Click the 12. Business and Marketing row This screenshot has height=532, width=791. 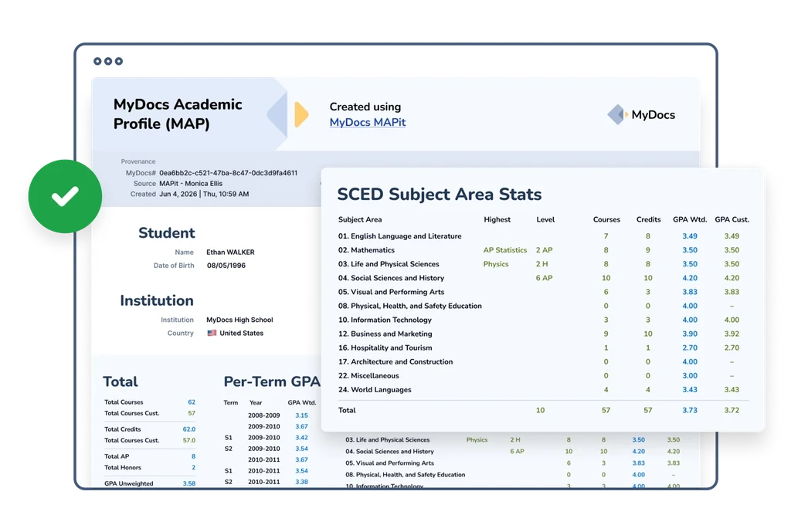(543, 334)
